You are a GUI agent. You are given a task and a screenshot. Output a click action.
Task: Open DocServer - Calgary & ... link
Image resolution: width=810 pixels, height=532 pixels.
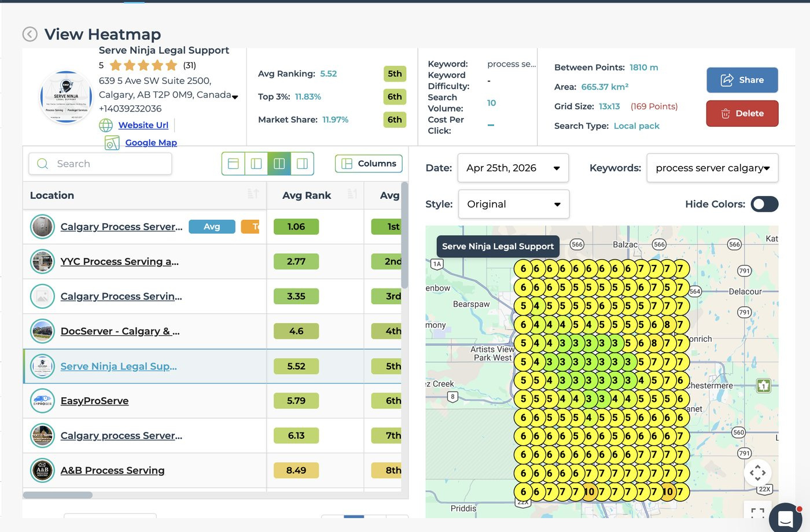click(120, 331)
